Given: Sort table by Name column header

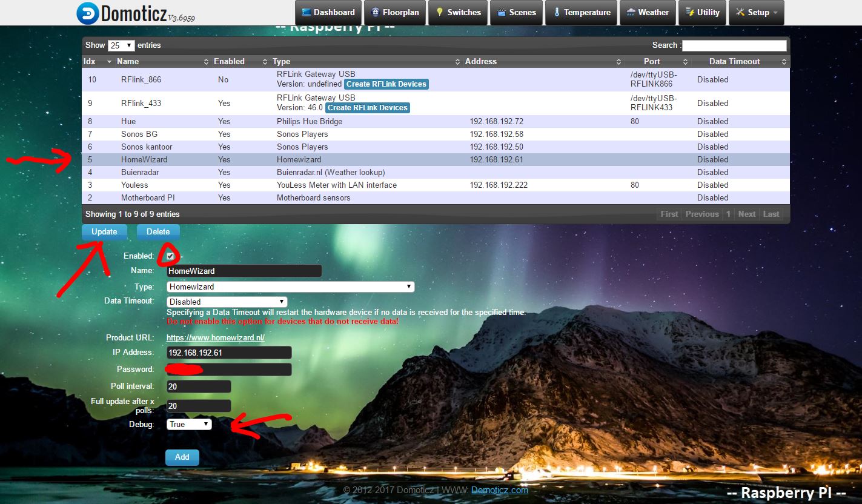Looking at the screenshot, I should coord(163,62).
